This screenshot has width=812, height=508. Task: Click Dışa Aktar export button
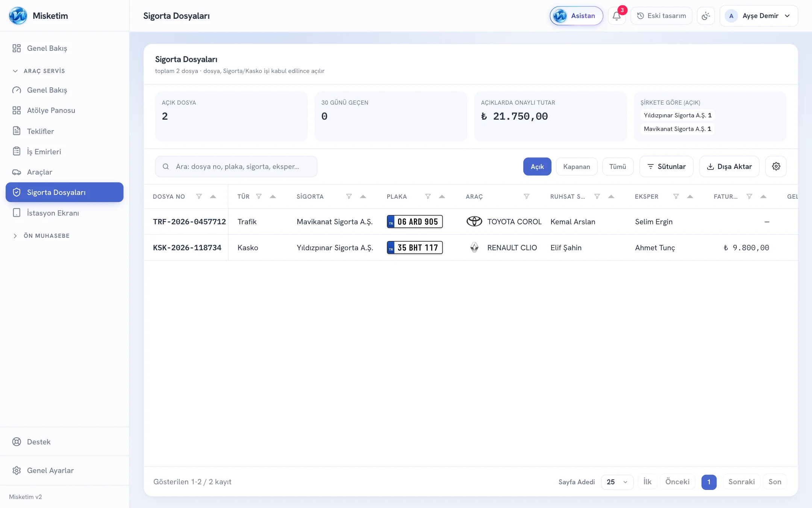[x=729, y=166]
